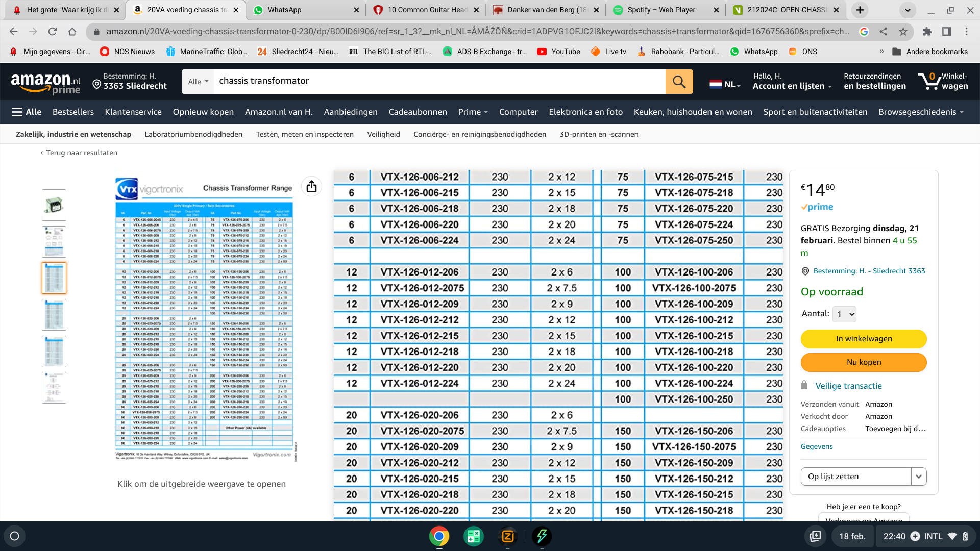The image size is (980, 551).
Task: Click the Google icon in address bar
Action: click(864, 32)
